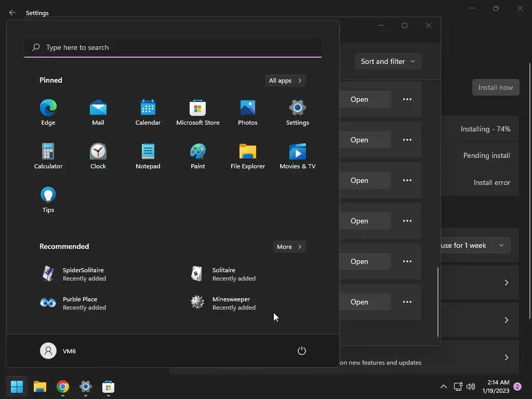Expand the Settings row about new features and updates

click(x=506, y=357)
